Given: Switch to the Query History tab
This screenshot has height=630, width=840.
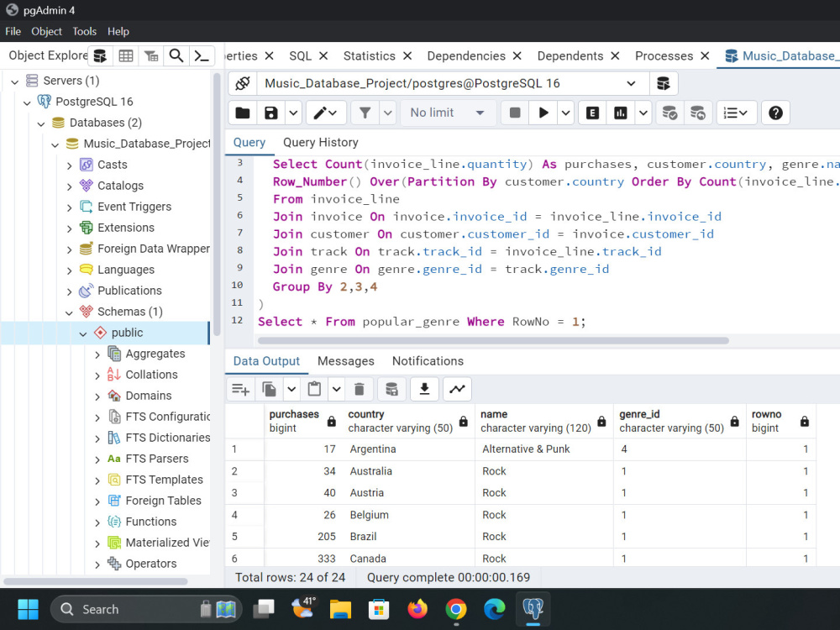Looking at the screenshot, I should 320,143.
